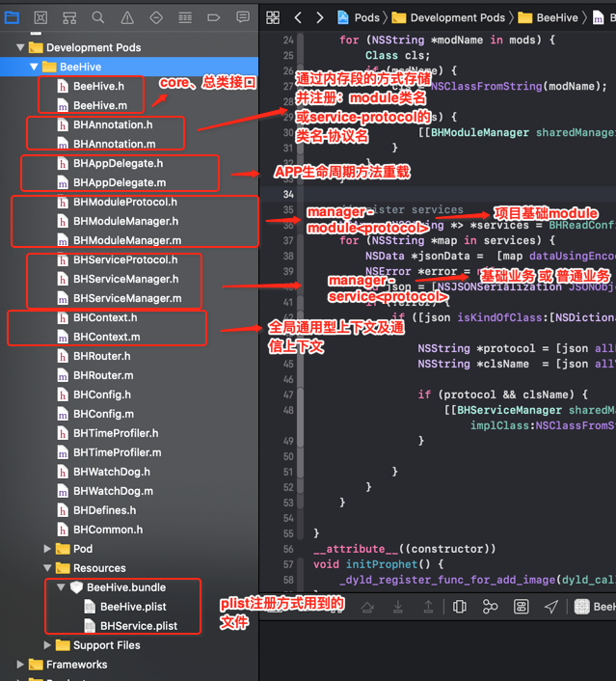Viewport: 616px width, 681px height.
Task: Open the Debug Memory Graph tool
Action: (490, 607)
